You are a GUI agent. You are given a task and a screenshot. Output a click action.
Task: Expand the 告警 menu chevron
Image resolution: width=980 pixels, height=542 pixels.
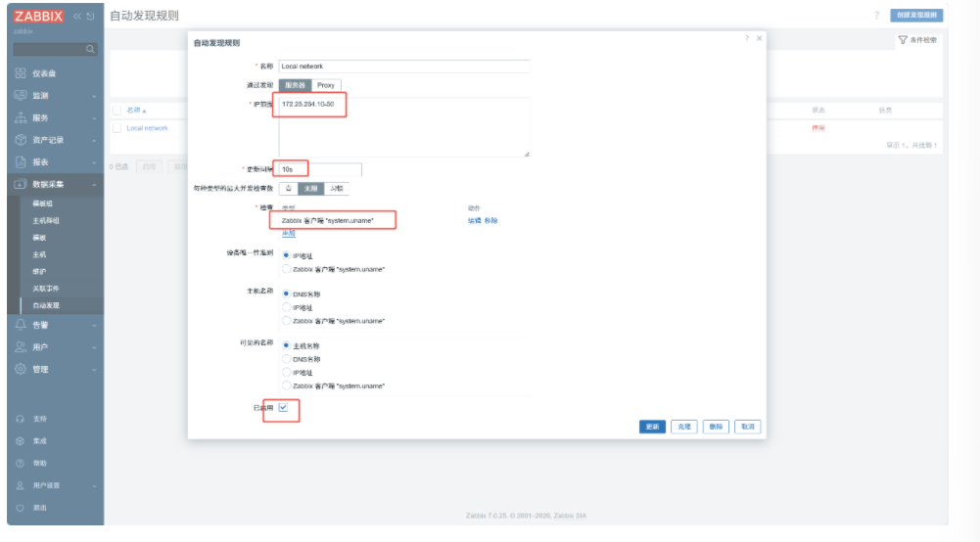[x=94, y=326]
